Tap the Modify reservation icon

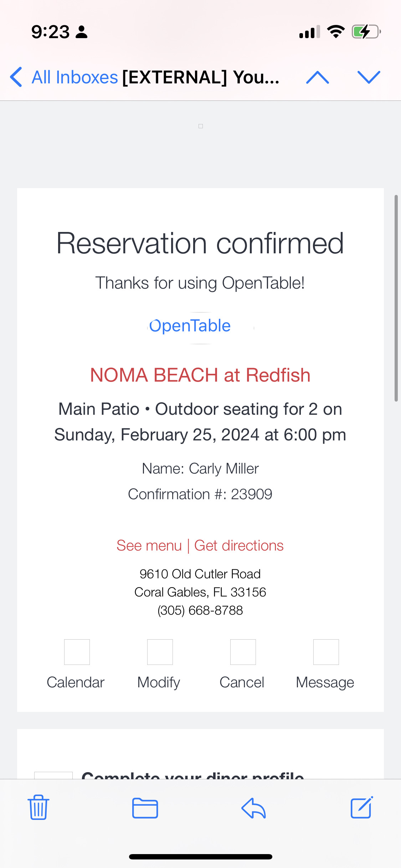coord(160,652)
